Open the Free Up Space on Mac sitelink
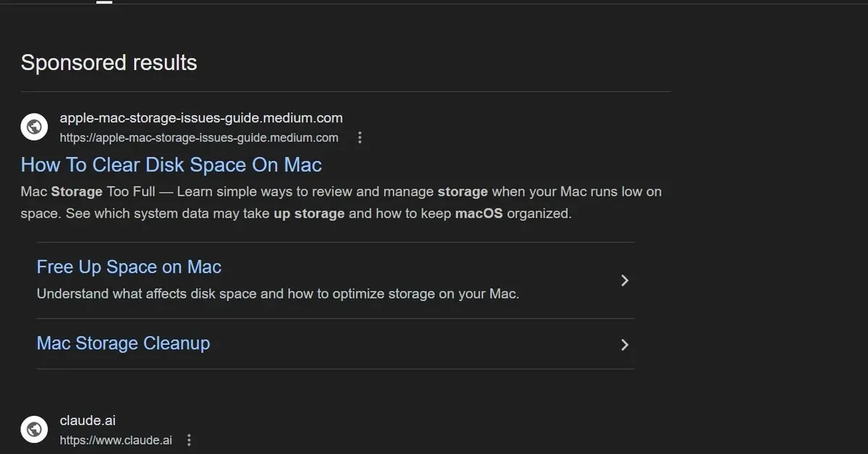The width and height of the screenshot is (868, 454). click(128, 267)
